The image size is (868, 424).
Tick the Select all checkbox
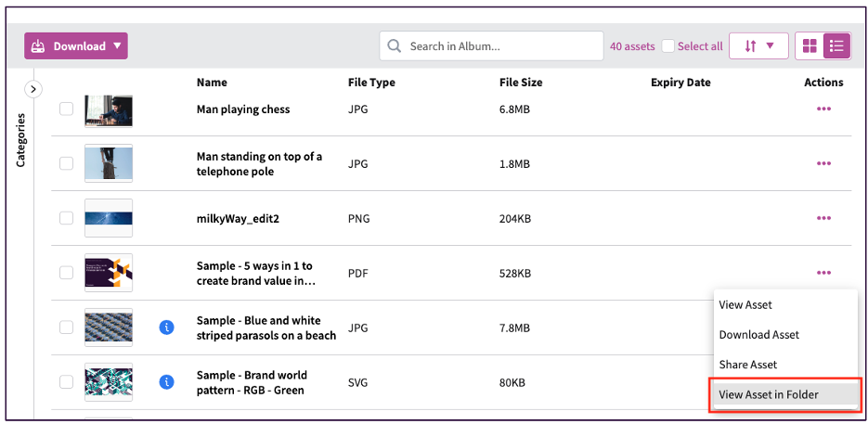pyautogui.click(x=668, y=46)
